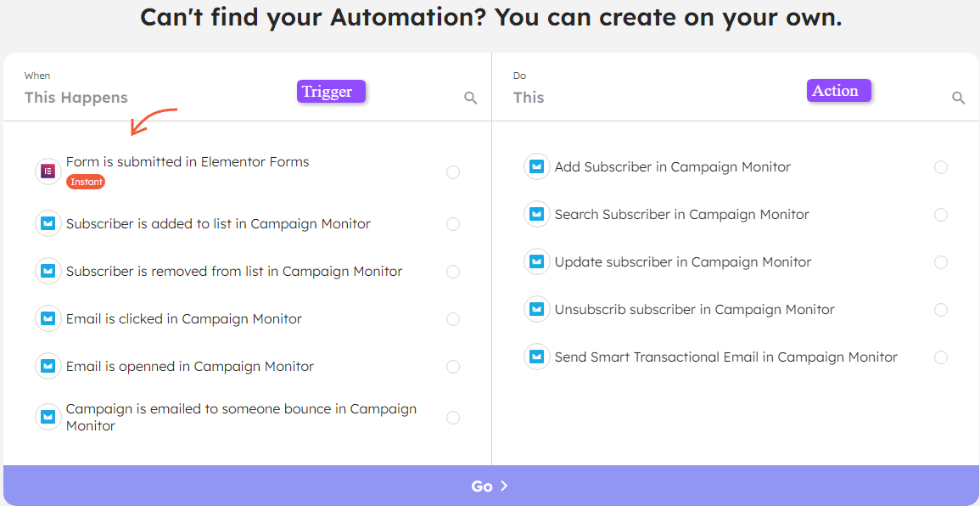
Task: Select the Campaign bounce trigger
Action: pyautogui.click(x=452, y=417)
